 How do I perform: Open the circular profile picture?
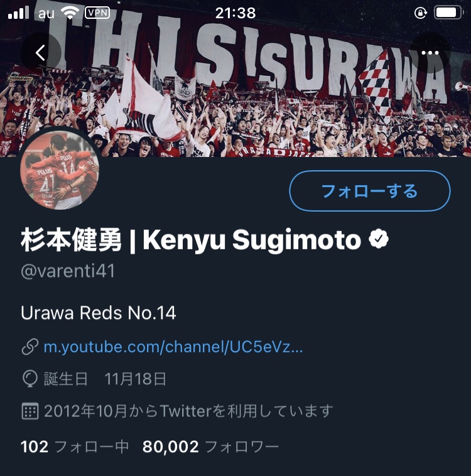coord(60,170)
